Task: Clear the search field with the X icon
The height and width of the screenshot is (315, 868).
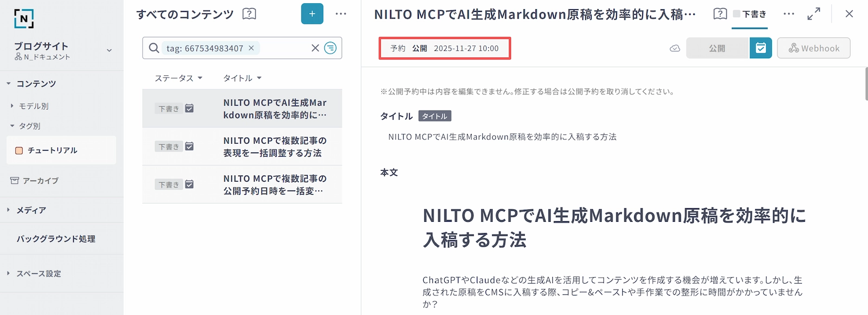Action: click(315, 48)
